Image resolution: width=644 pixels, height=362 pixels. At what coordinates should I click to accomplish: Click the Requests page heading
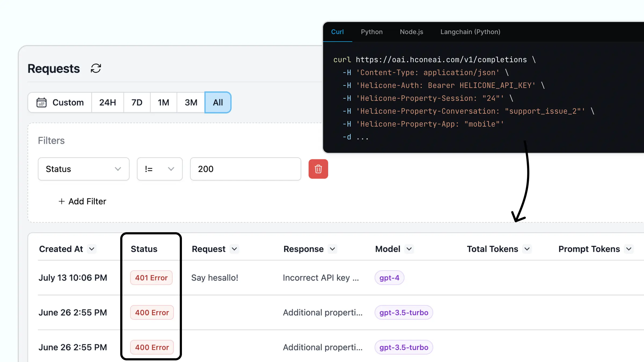[x=54, y=69]
